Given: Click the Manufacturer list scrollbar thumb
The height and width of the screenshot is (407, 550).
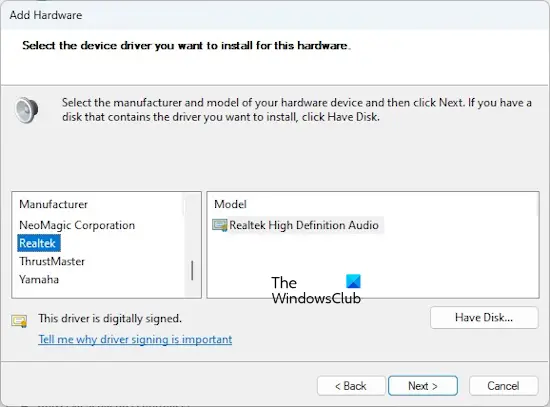Looking at the screenshot, I should coord(192,270).
